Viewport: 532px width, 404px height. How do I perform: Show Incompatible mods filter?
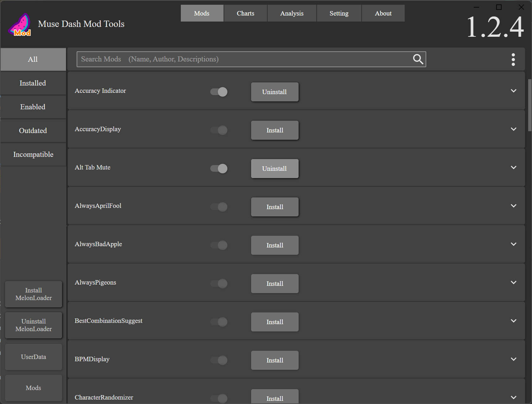(33, 155)
